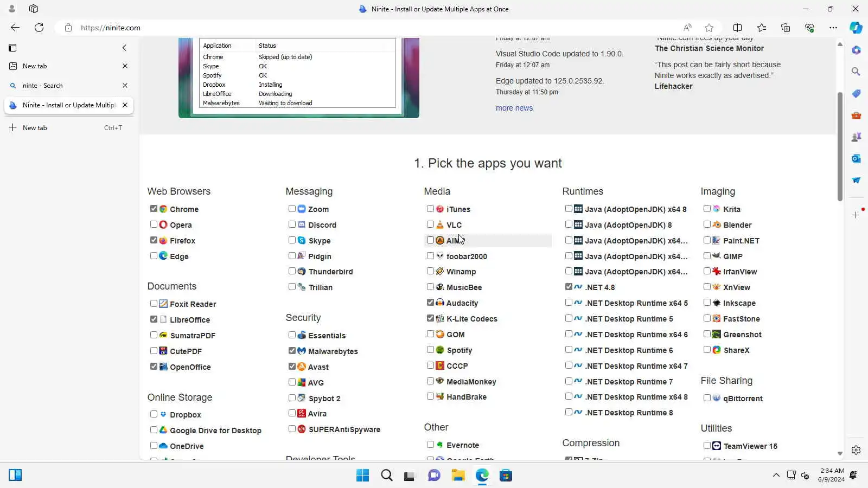The image size is (868, 488).
Task: Click the Google Drive app icon
Action: [163, 430]
